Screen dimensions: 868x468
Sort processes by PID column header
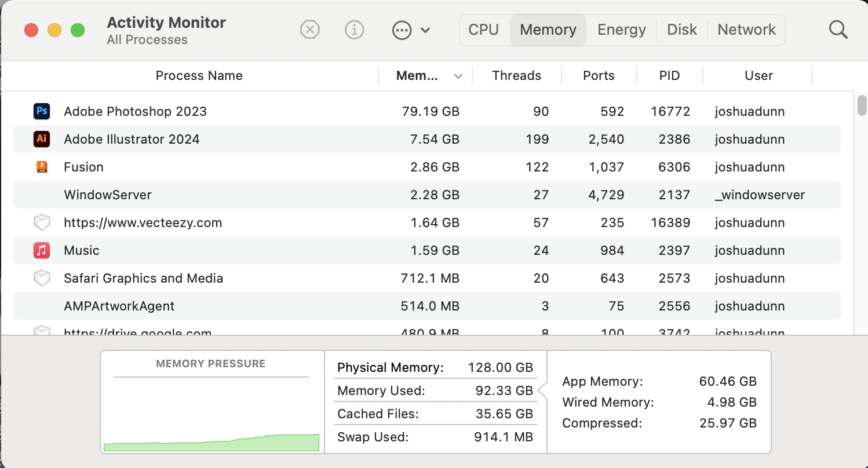coord(669,76)
